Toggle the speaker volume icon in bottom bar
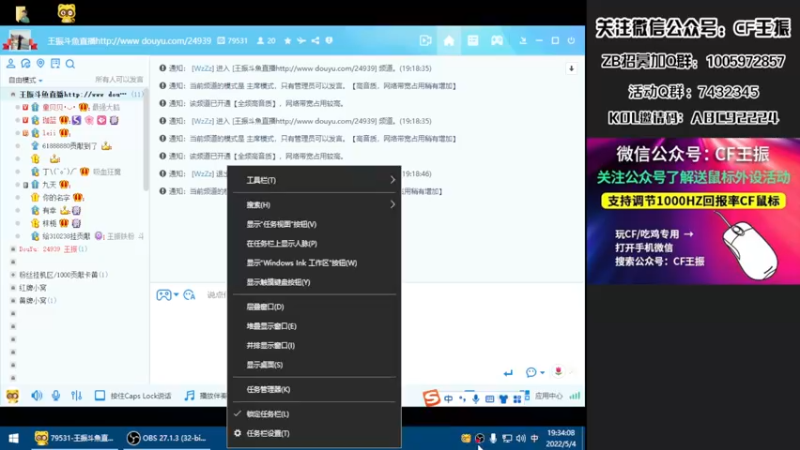 point(37,396)
